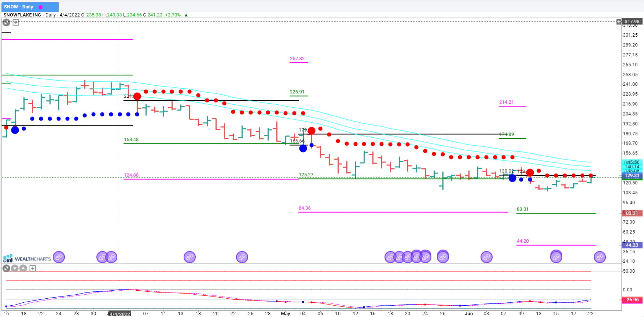Select the 214.21 magenta level label
The image size is (644, 317).
pyautogui.click(x=507, y=102)
